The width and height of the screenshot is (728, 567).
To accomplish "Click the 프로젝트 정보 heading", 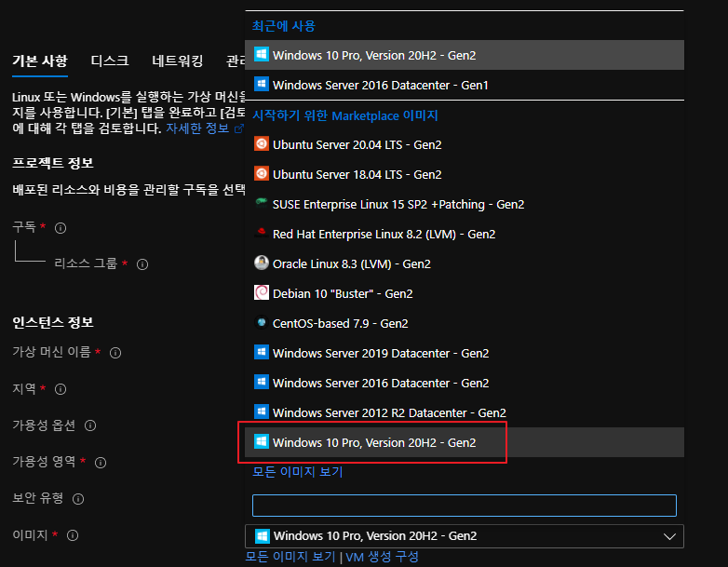I will pyautogui.click(x=53, y=163).
